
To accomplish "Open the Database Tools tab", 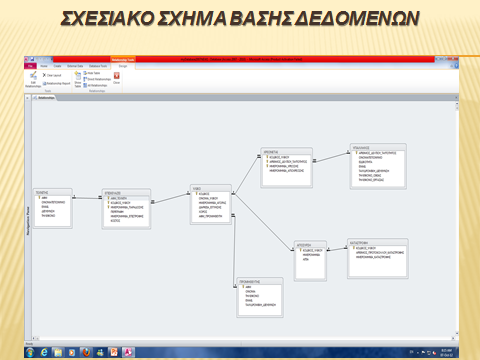I will (x=98, y=66).
